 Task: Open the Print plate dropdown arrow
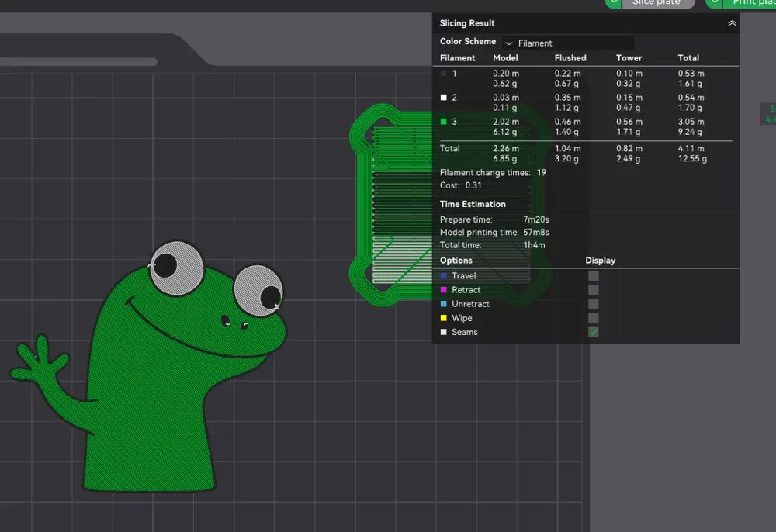coord(714,2)
